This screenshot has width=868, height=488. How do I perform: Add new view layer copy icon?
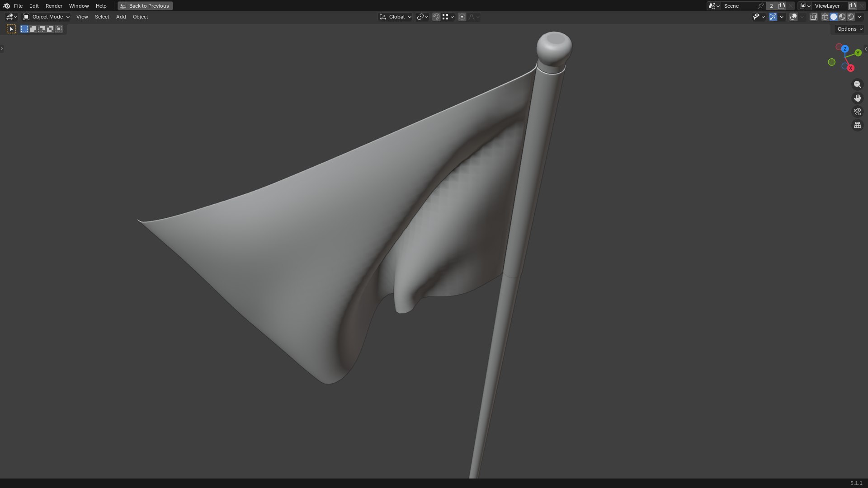tap(853, 6)
